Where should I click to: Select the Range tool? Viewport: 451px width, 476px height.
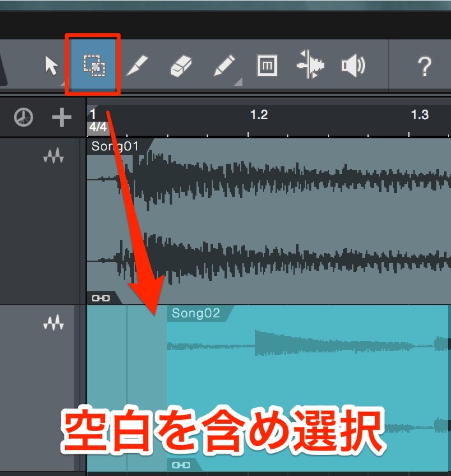(x=94, y=66)
